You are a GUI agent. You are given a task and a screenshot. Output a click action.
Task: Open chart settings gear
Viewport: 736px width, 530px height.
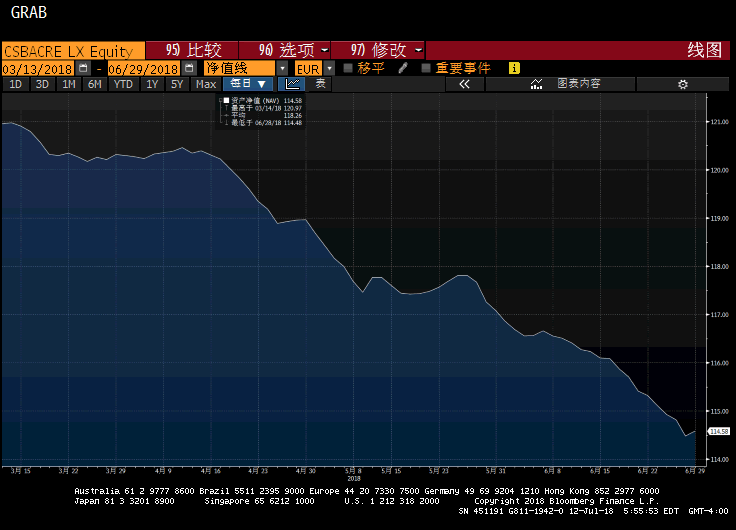click(682, 84)
